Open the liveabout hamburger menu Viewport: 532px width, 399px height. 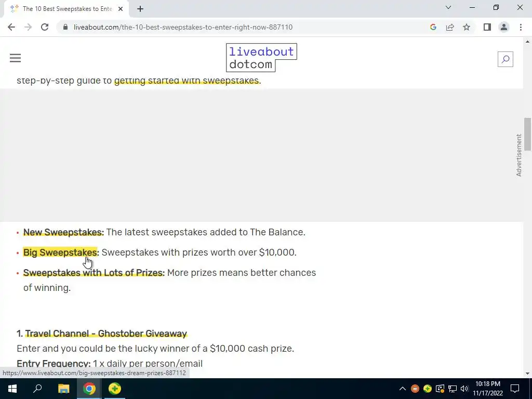(x=15, y=58)
